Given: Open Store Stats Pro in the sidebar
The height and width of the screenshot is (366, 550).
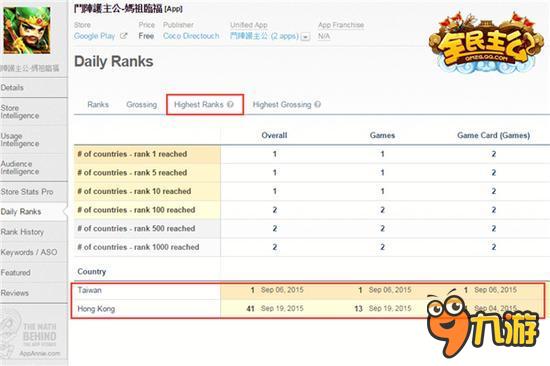Looking at the screenshot, I should [34, 192].
